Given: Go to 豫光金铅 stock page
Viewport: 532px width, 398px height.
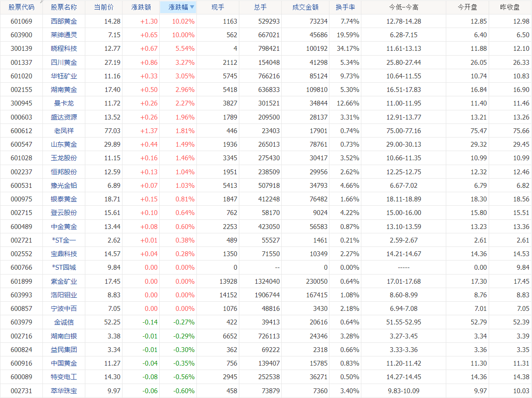Looking at the screenshot, I should 64,185.
